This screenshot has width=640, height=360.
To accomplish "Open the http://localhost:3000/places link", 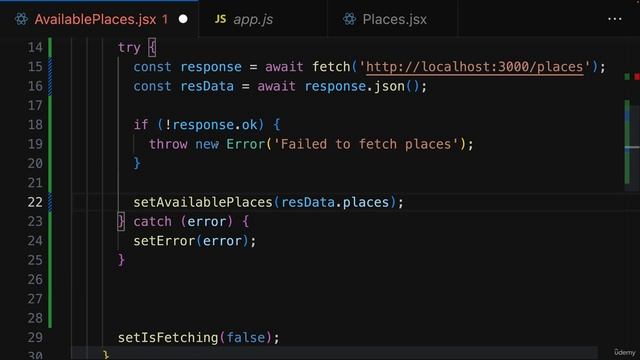I will click(474, 67).
